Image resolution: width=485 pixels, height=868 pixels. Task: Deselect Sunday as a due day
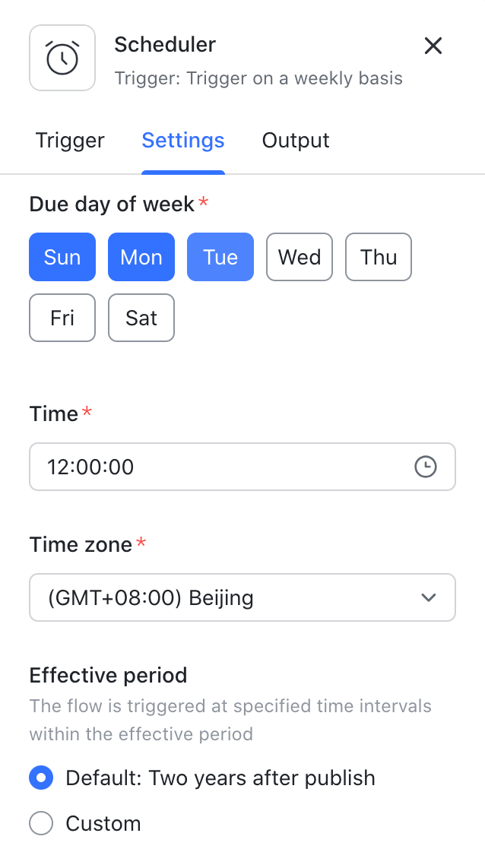[62, 257]
